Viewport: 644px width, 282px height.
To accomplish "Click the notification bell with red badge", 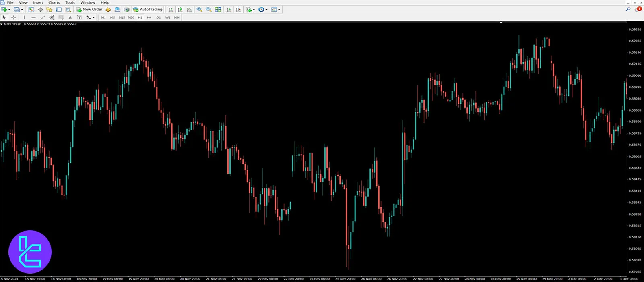I will click(x=638, y=9).
